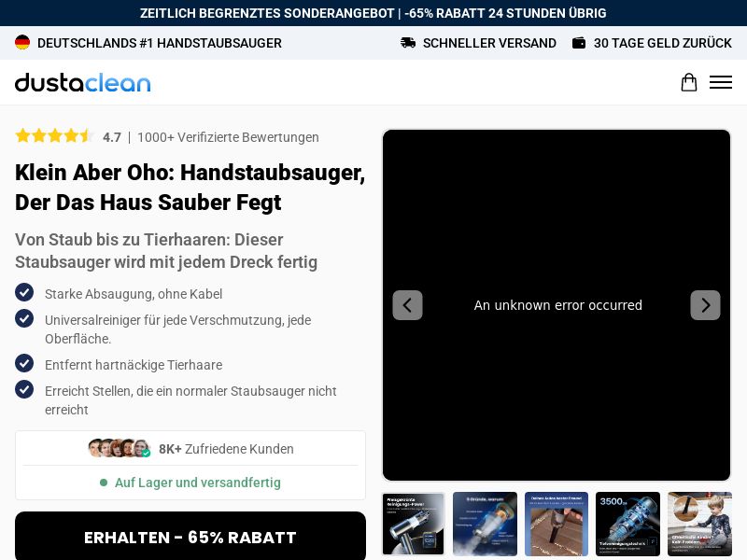The width and height of the screenshot is (747, 560).
Task: Select thumbnail showing child on floor
Action: pos(699,524)
